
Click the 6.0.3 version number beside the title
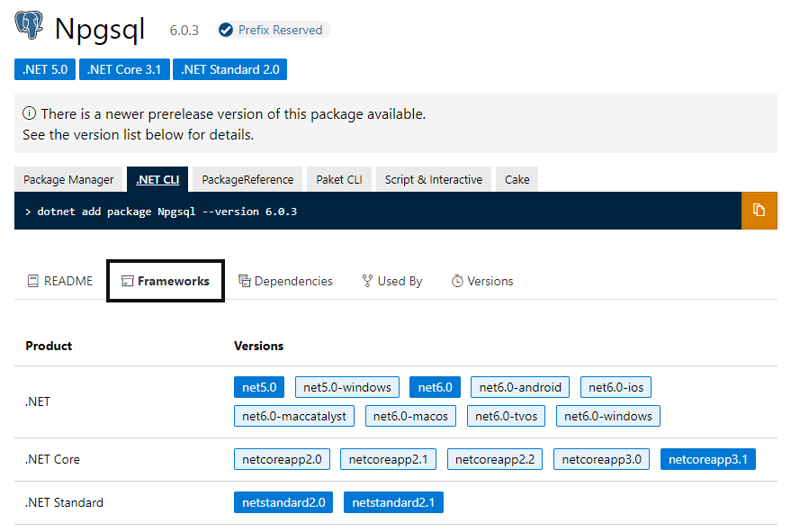[x=184, y=31]
